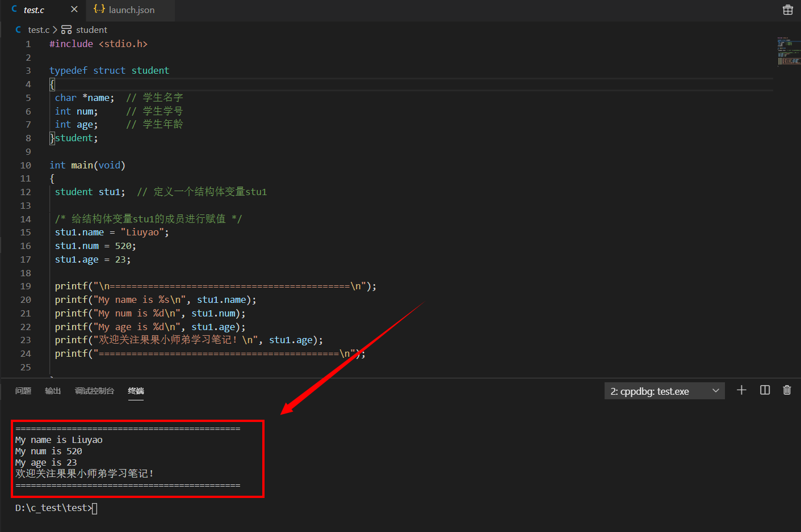Click the C file icon in test.c tab

click(x=14, y=9)
